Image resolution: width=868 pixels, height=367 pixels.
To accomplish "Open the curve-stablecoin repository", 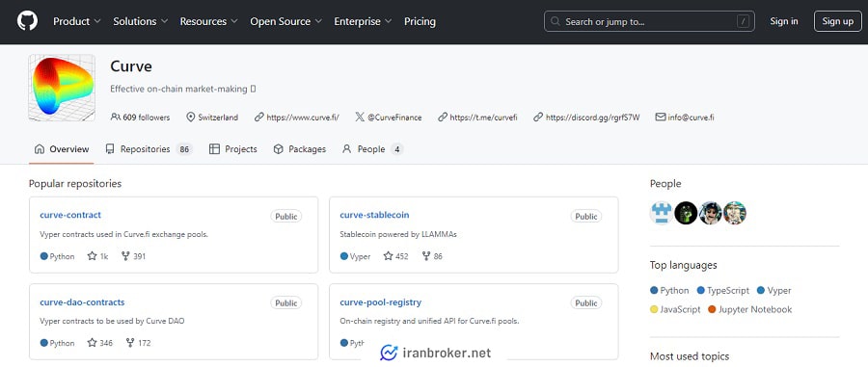I will (374, 215).
